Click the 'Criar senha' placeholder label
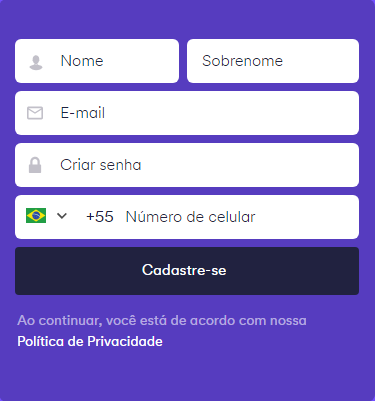Screen dimensions: 375x401 coord(101,165)
